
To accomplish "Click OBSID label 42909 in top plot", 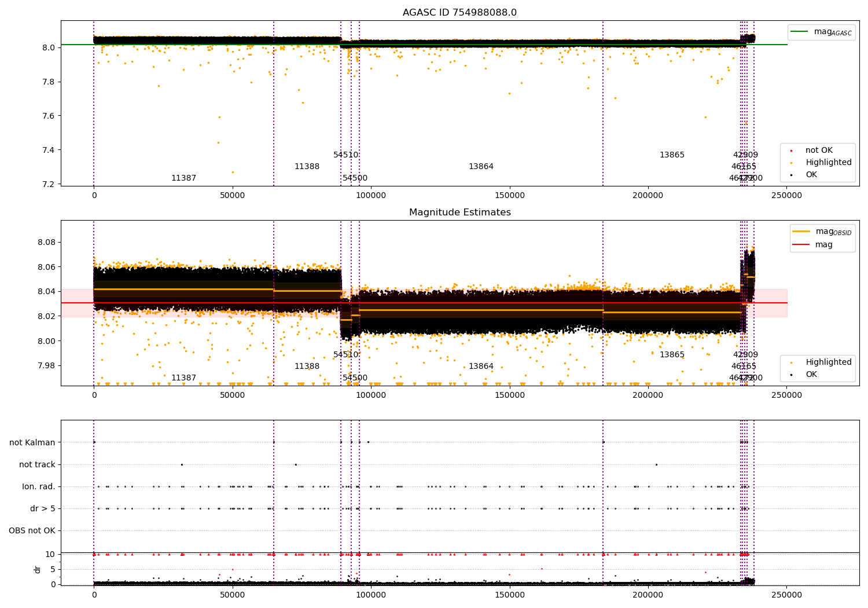I will pos(745,155).
